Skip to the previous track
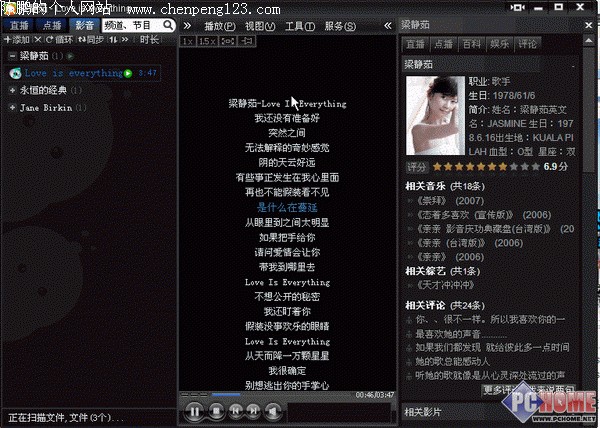 (235, 410)
